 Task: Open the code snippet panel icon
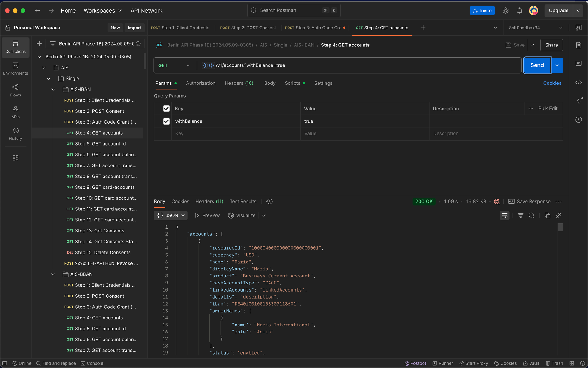tap(579, 82)
